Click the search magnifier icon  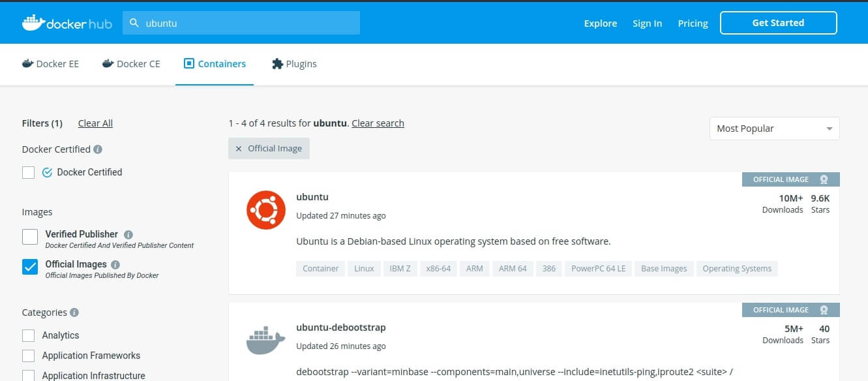click(x=134, y=23)
